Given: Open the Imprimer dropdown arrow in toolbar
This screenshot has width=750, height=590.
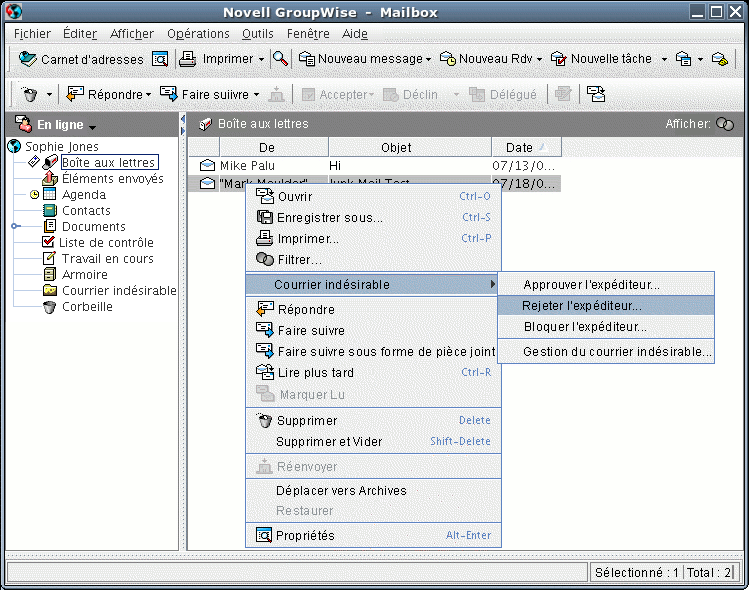Looking at the screenshot, I should [x=261, y=59].
